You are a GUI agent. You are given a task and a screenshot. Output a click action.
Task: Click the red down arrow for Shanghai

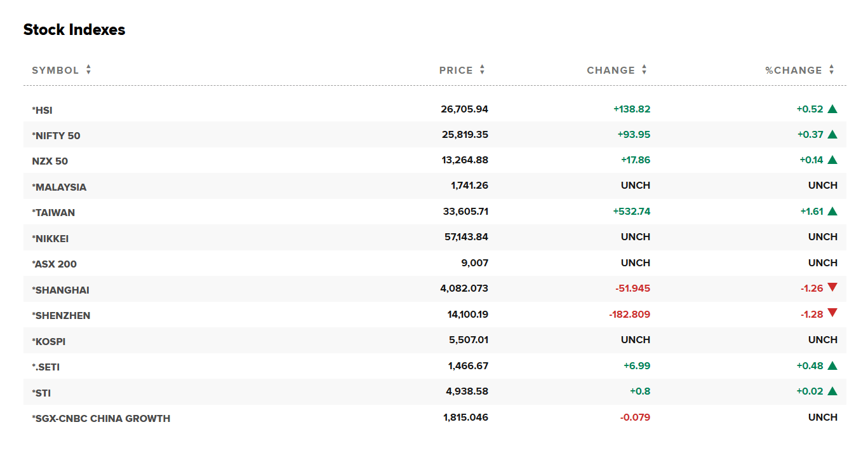point(832,287)
